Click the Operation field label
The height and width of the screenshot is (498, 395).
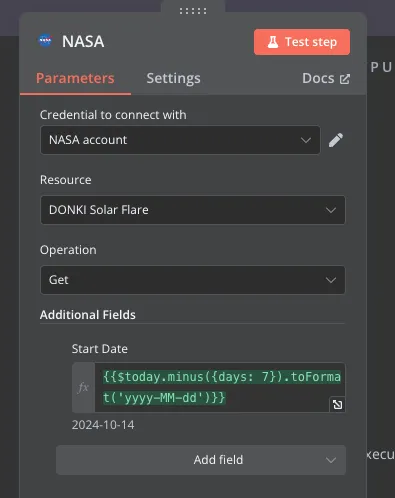pos(68,250)
